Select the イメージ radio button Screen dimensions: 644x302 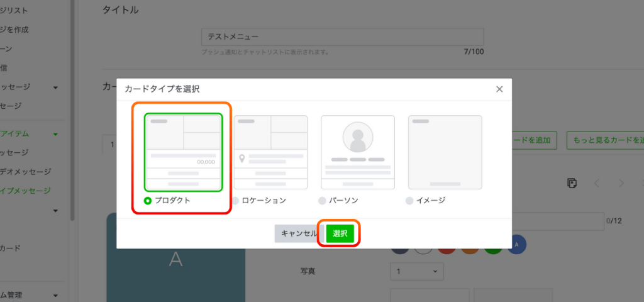pos(409,201)
